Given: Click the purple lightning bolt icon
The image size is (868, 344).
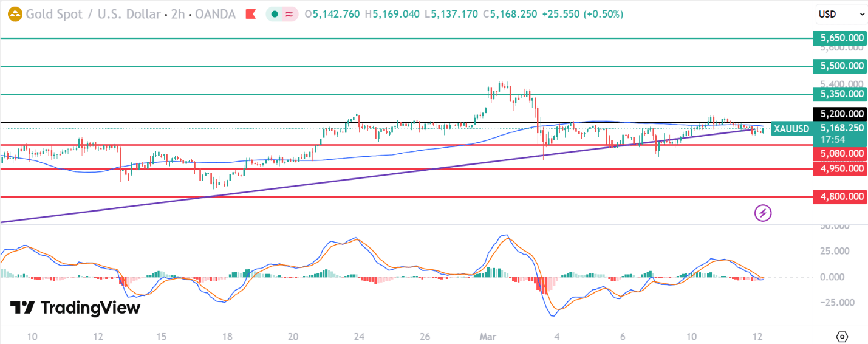Looking at the screenshot, I should pos(763,213).
